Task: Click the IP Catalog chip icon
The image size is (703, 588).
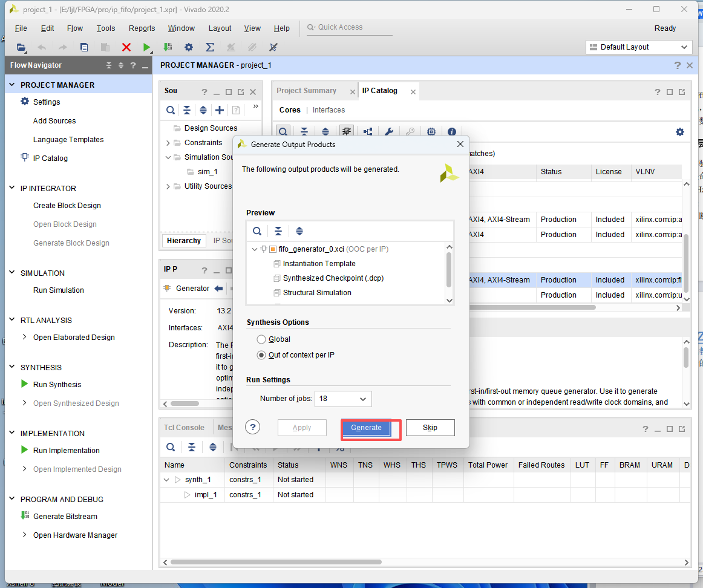Action: tap(431, 132)
